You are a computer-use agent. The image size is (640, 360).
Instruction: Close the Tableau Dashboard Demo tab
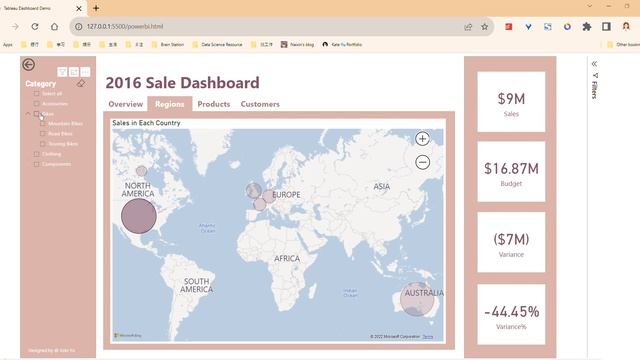tap(79, 8)
